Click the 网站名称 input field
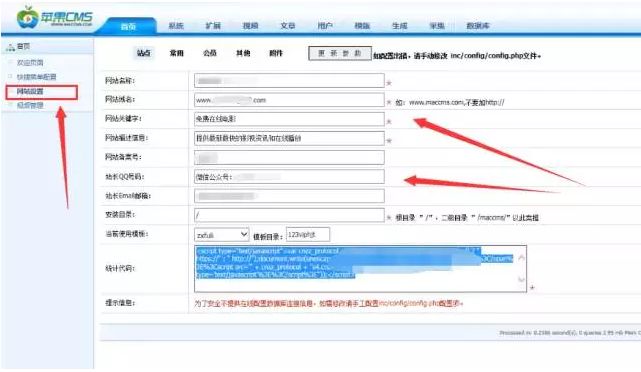641x372 pixels. click(x=289, y=81)
